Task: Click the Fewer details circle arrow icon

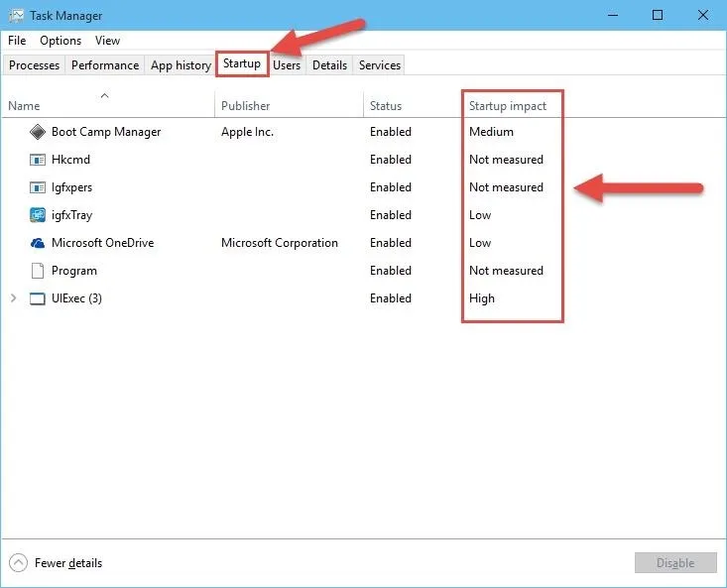Action: pyautogui.click(x=18, y=563)
